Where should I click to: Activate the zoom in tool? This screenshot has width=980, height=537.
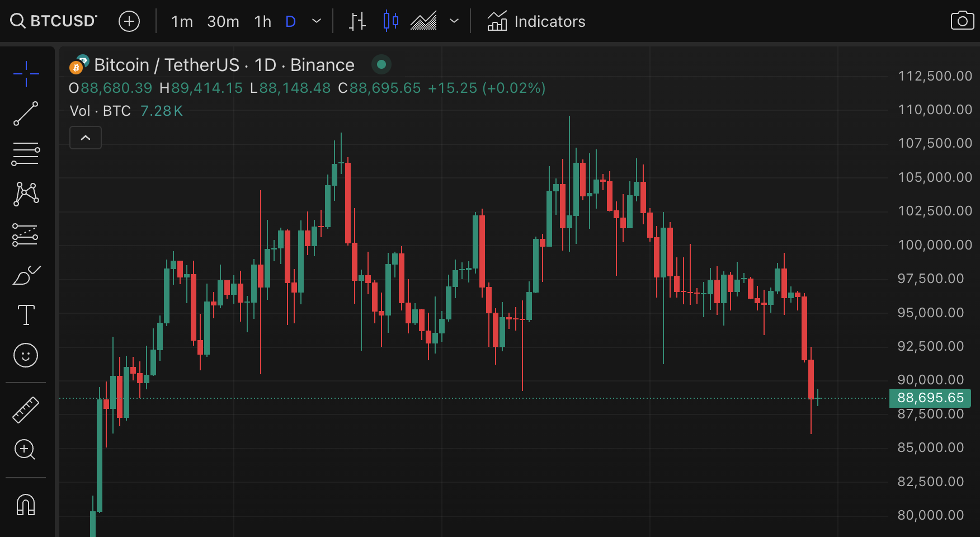click(x=26, y=449)
